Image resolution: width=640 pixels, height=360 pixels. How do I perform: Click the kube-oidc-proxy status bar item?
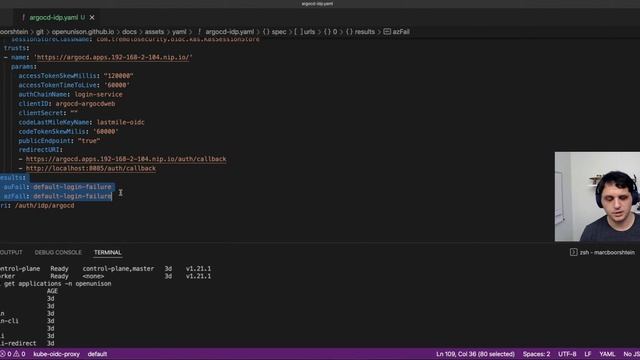click(x=57, y=354)
